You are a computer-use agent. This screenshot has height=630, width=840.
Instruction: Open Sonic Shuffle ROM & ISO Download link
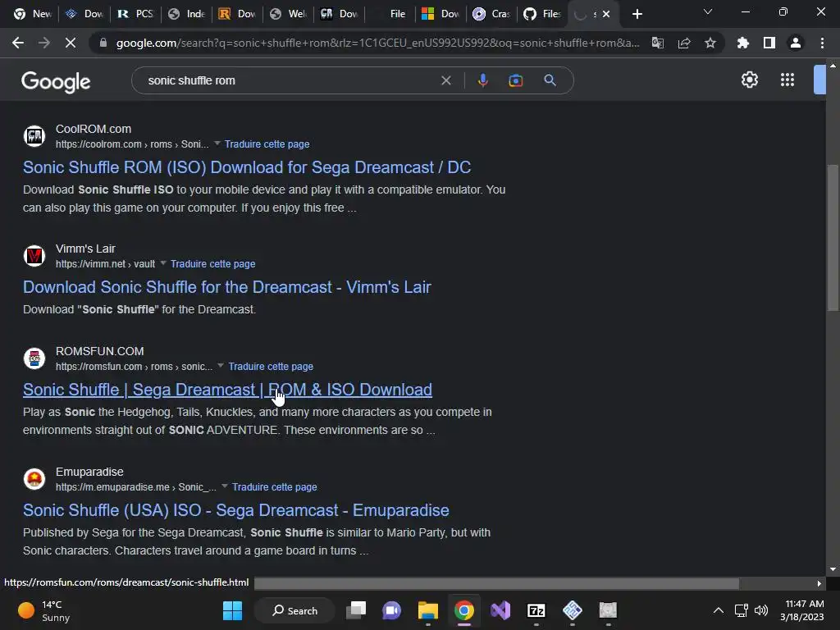click(x=228, y=390)
